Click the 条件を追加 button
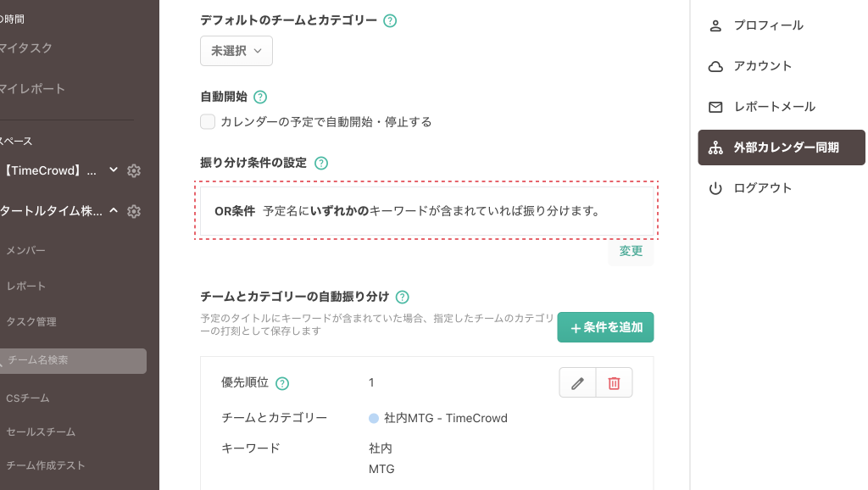Screen dimensions: 868x490 pyautogui.click(x=605, y=327)
